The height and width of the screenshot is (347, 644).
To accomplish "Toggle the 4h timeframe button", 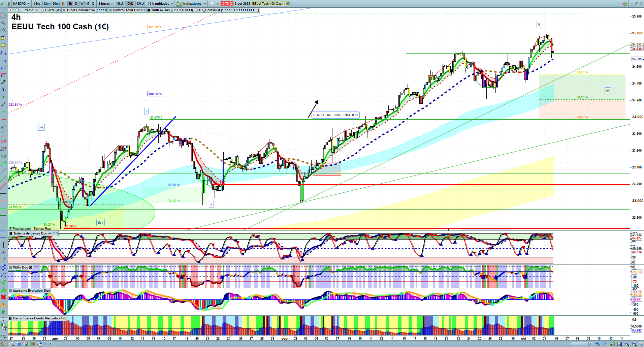I will tap(70, 4).
